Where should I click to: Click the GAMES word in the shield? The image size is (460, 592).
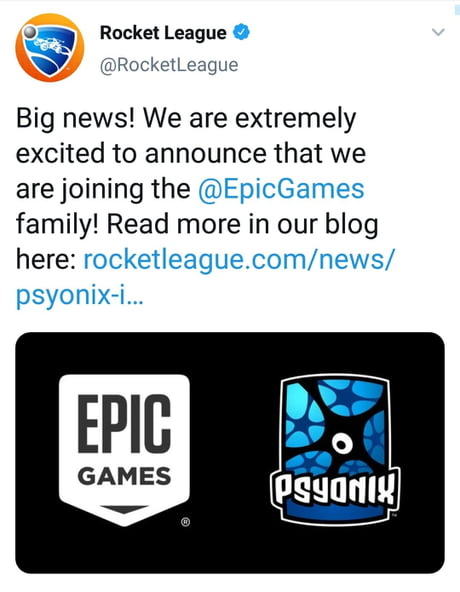pos(124,476)
